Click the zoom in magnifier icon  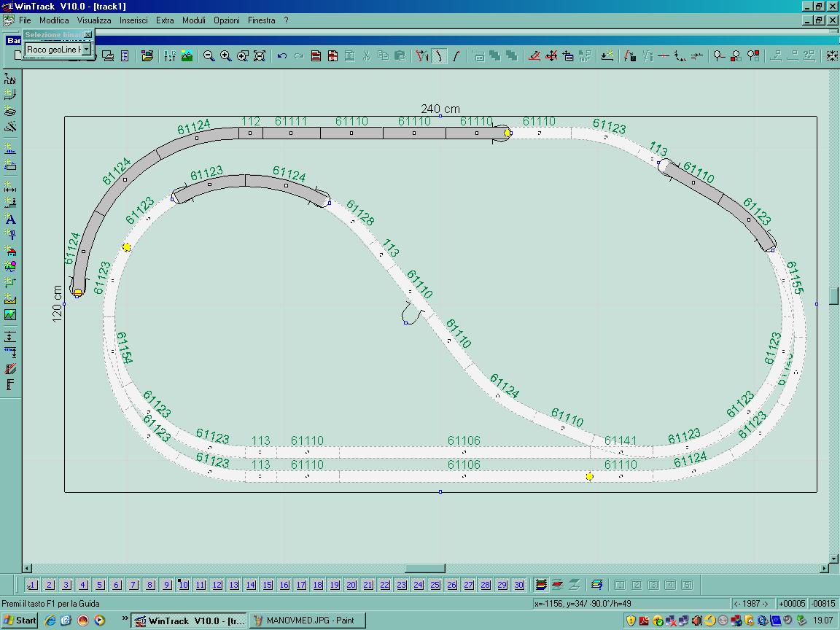point(225,55)
